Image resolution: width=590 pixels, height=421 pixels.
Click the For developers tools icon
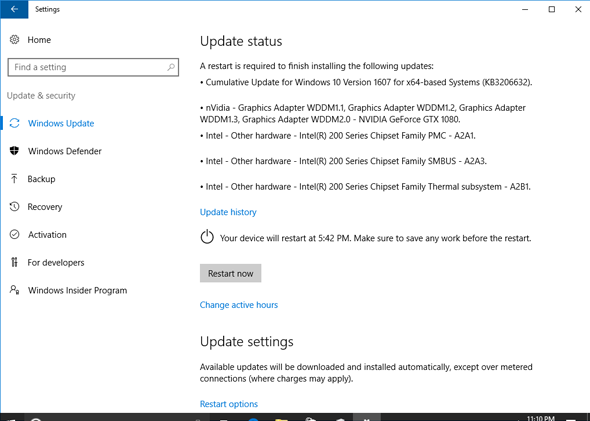tap(14, 262)
